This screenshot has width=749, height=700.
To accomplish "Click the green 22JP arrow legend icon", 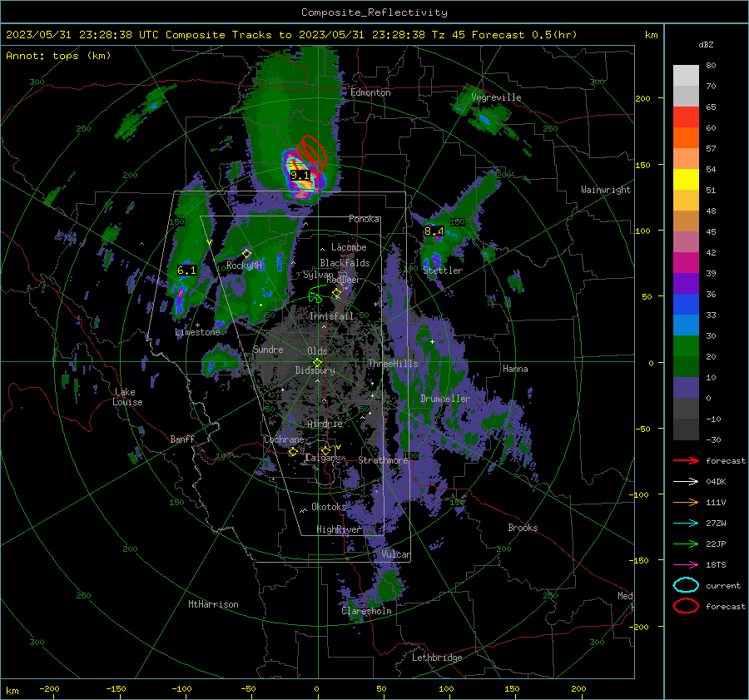I will pyautogui.click(x=686, y=544).
